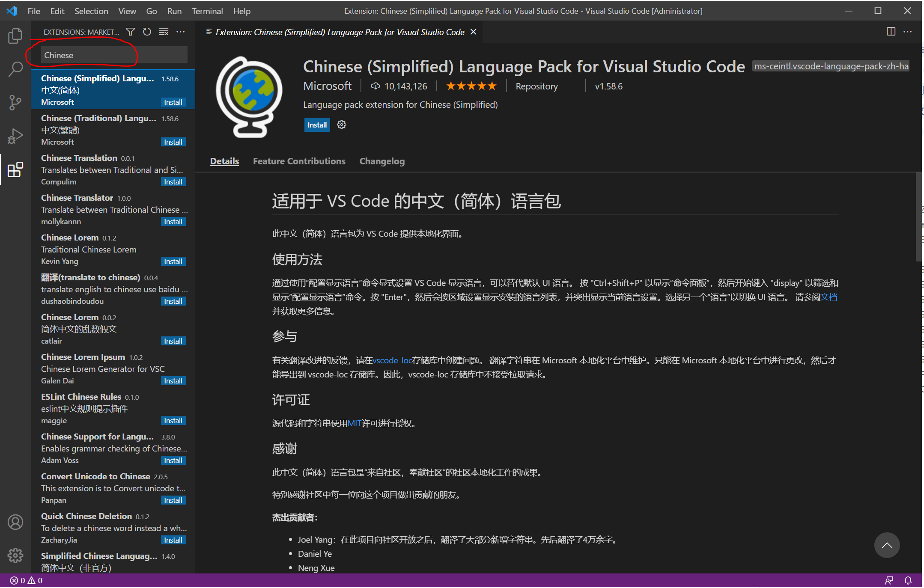Click the Filter Extensions funnel icon
This screenshot has width=924, height=588.
pyautogui.click(x=130, y=32)
